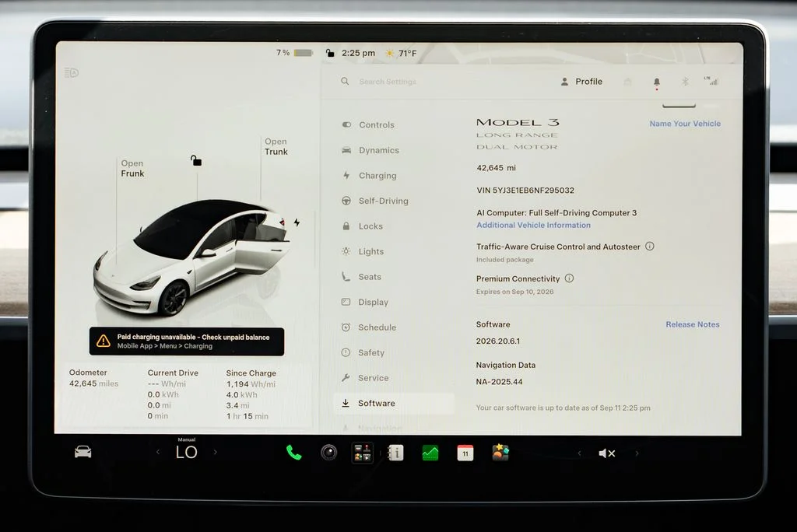This screenshot has height=532, width=797.
Task: Raise temperature with right arrow
Action: (x=216, y=452)
